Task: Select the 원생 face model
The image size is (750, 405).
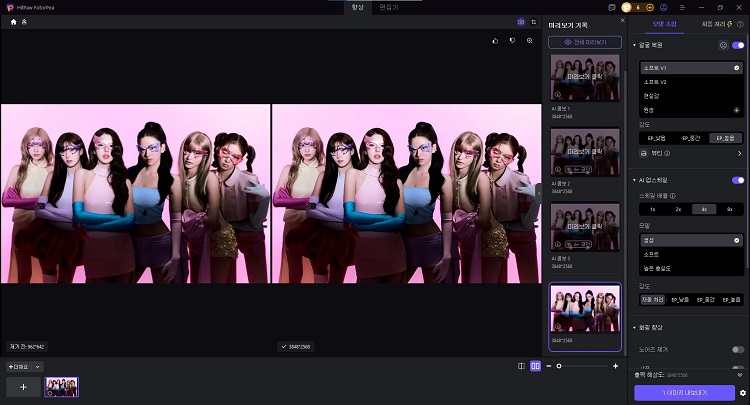Action: pos(691,110)
